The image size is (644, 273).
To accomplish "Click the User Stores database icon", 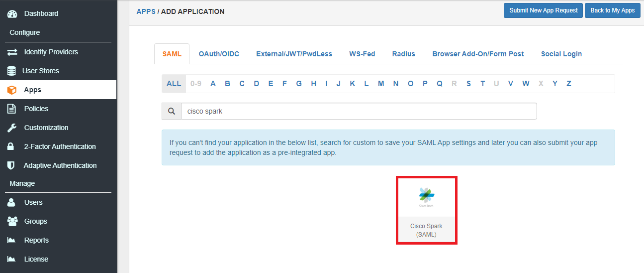I will coord(11,71).
